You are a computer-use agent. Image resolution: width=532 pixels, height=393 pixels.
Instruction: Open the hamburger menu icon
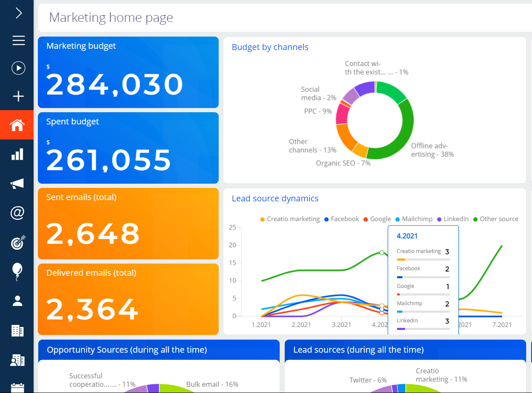tap(19, 40)
